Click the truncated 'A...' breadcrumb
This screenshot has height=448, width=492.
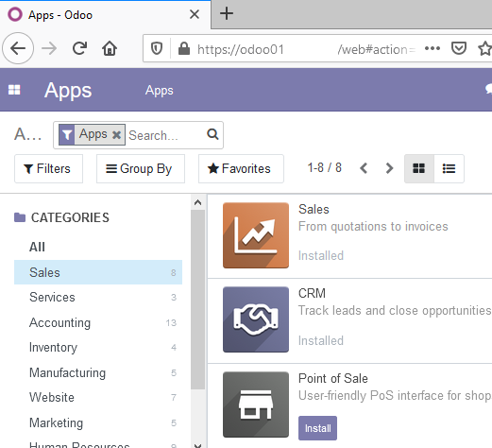point(27,135)
